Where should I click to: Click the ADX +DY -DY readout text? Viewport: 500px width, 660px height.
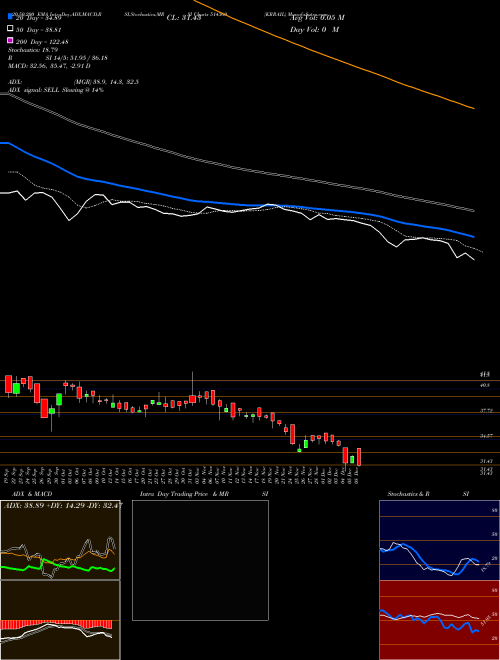click(63, 505)
